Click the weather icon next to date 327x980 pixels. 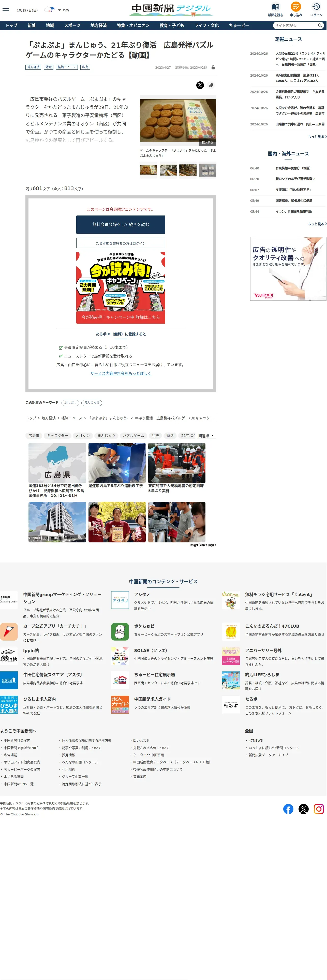coord(49,10)
